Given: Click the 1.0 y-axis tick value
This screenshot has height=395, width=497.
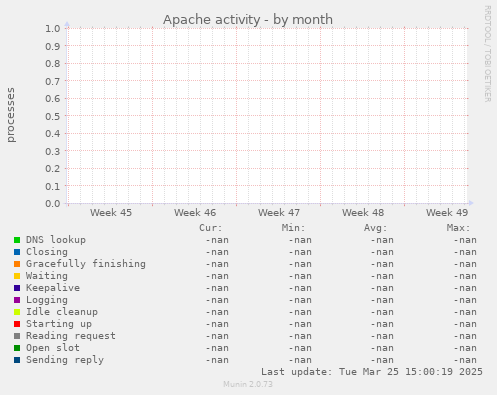Looking at the screenshot, I should click(53, 28).
